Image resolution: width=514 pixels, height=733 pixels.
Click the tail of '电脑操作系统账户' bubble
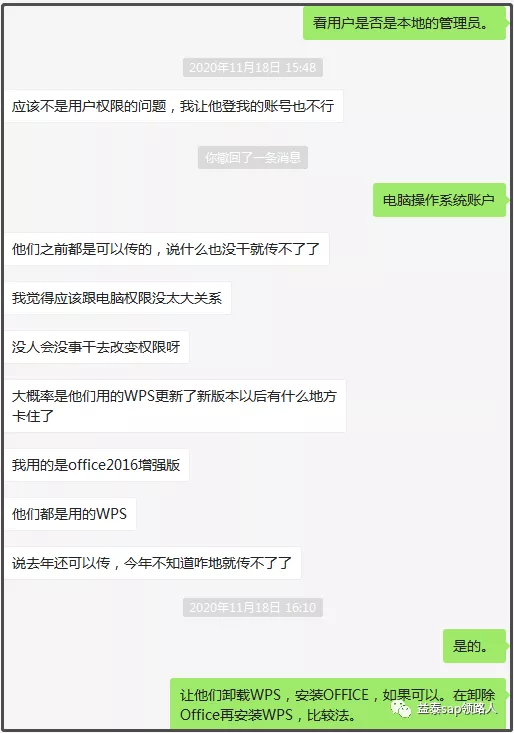(507, 200)
